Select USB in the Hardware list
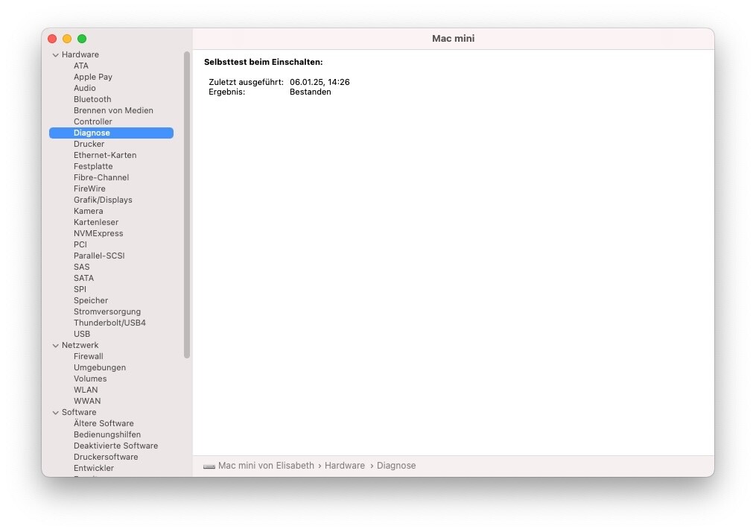The height and width of the screenshot is (532, 756). click(x=82, y=334)
